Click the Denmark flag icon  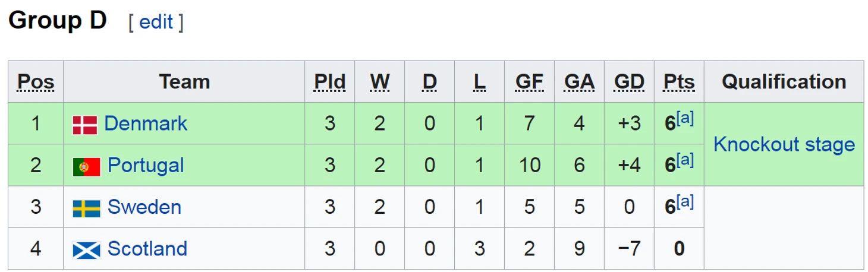85,125
